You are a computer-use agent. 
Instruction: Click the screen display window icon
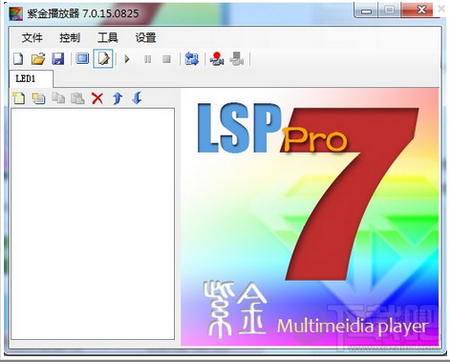pos(82,58)
